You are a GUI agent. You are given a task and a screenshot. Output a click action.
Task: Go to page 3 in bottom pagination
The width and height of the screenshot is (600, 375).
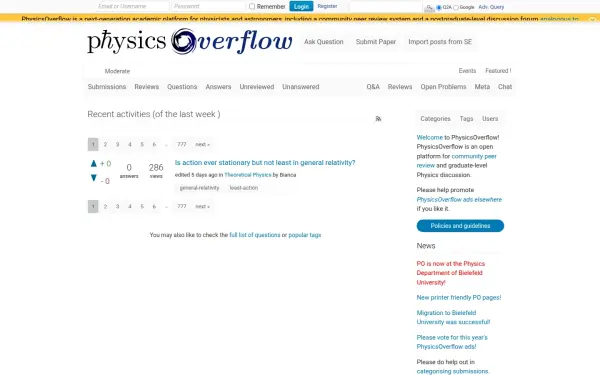point(117,206)
